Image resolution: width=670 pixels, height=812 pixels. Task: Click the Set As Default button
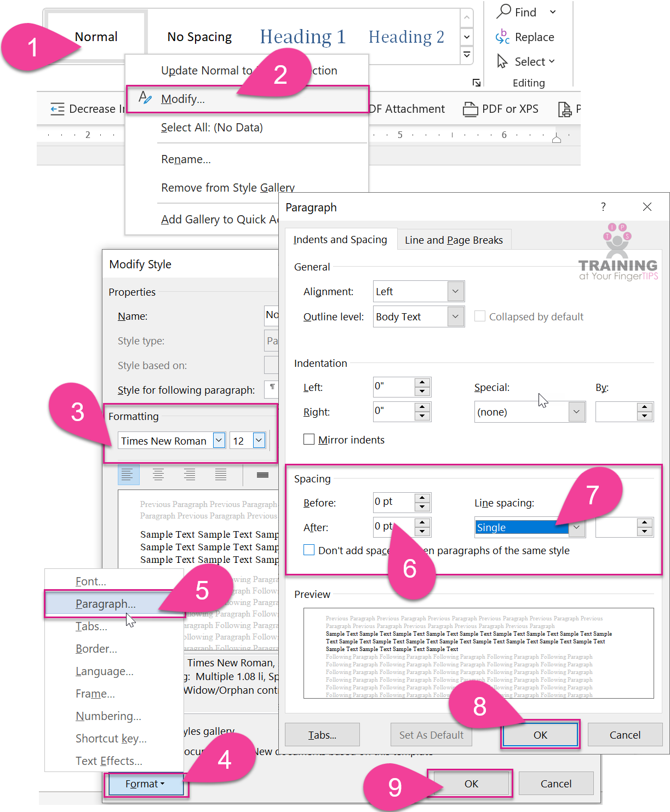431,735
